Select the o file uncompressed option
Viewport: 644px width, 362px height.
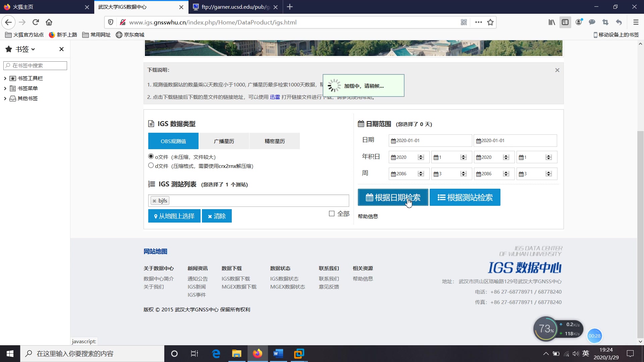151,156
